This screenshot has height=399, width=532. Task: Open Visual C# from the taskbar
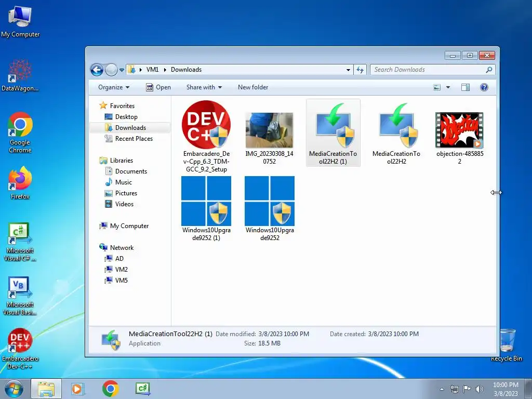click(x=142, y=389)
